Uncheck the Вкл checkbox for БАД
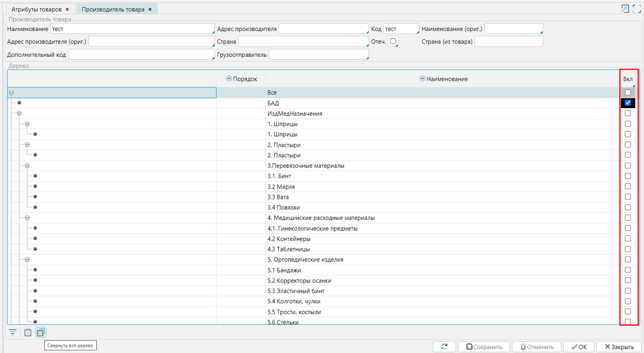Image resolution: width=644 pixels, height=353 pixels. pos(628,103)
